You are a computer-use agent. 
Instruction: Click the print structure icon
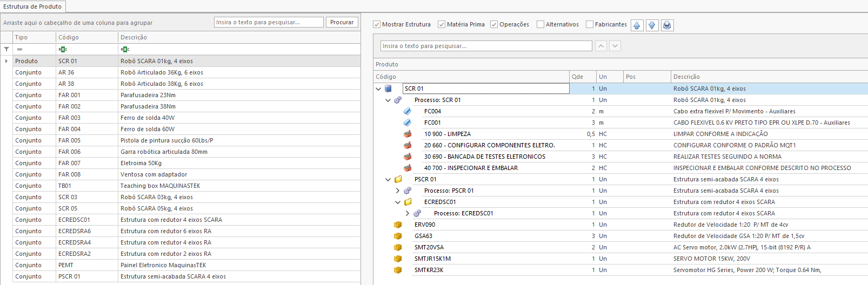coord(667,25)
